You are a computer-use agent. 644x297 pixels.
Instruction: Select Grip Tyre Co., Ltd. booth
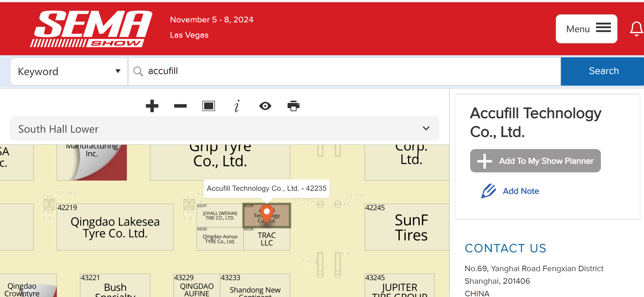click(220, 162)
